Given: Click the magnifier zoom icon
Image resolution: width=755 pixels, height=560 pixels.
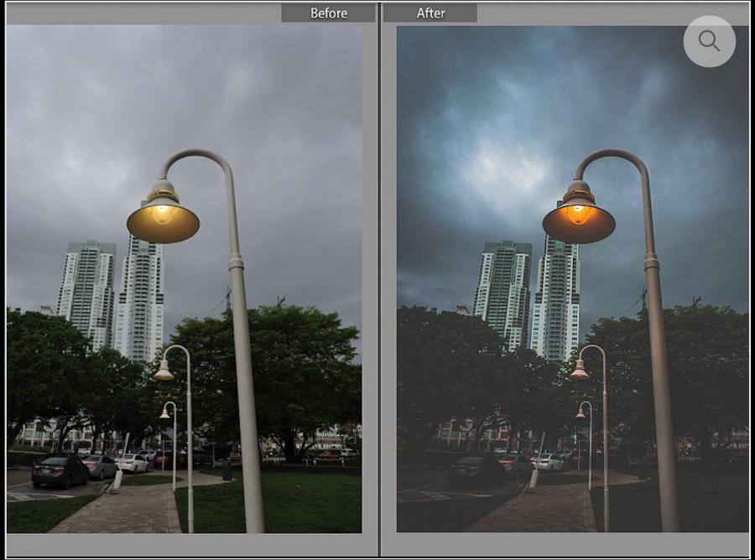Looking at the screenshot, I should tap(709, 41).
